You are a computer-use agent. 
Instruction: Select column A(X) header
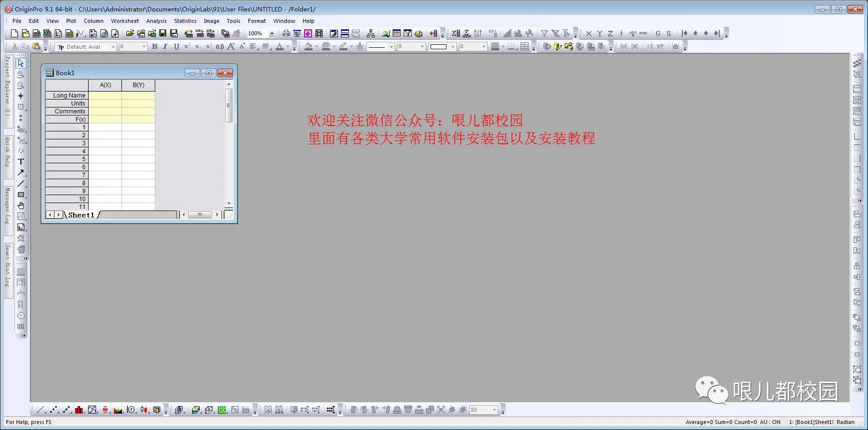pos(105,85)
